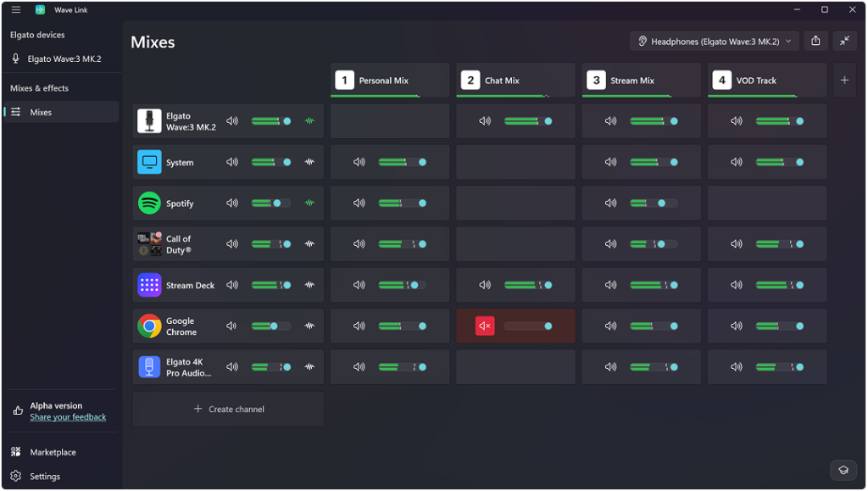This screenshot has height=491, width=868.
Task: Open the hamburger navigation menu
Action: [16, 10]
